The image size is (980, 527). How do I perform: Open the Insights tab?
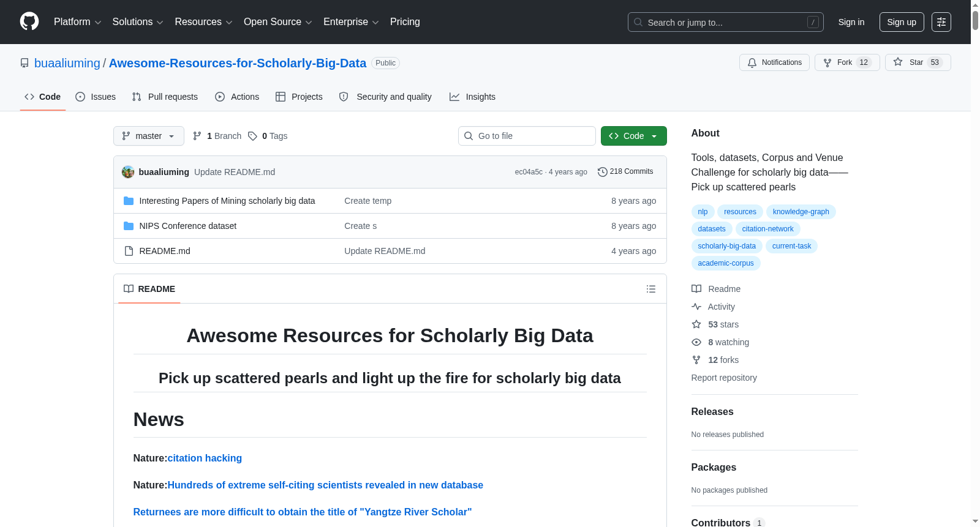(x=472, y=97)
